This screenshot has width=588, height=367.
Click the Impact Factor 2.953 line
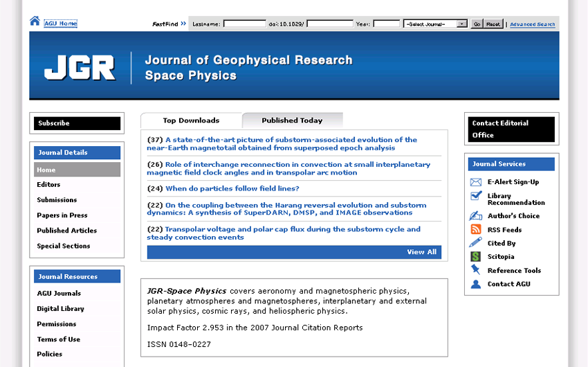(x=255, y=328)
